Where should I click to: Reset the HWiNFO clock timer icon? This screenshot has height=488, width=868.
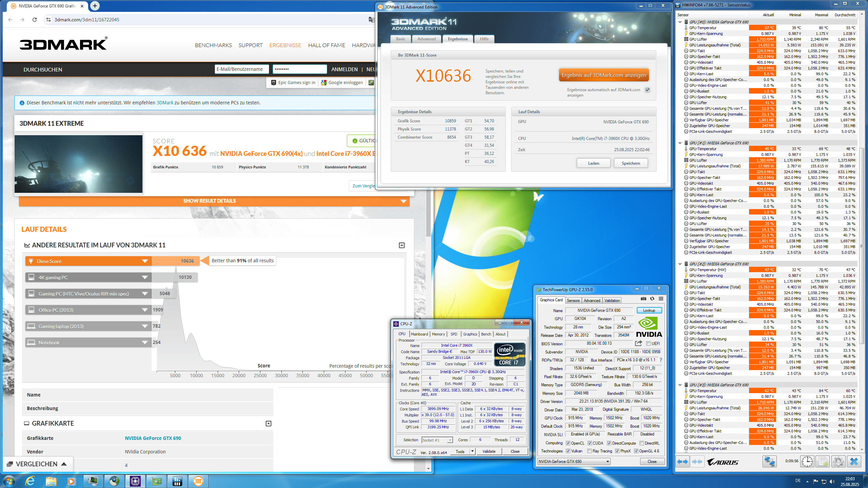coord(807,462)
